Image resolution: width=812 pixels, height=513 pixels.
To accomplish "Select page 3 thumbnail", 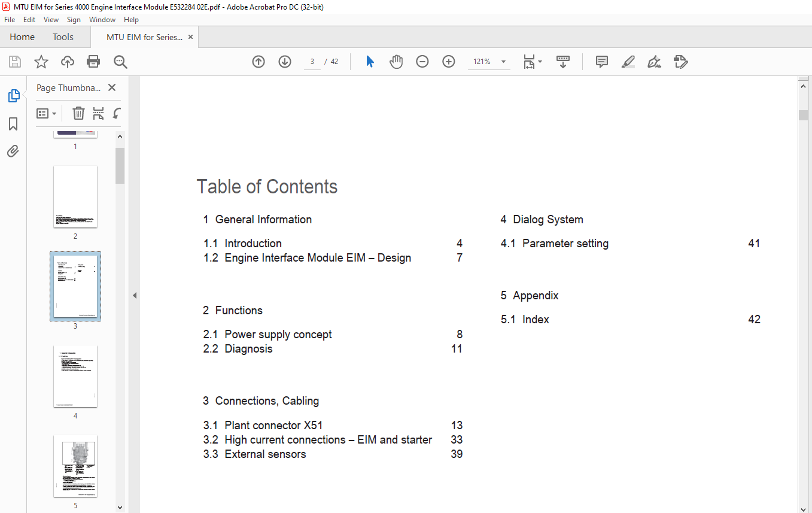I will click(x=75, y=287).
